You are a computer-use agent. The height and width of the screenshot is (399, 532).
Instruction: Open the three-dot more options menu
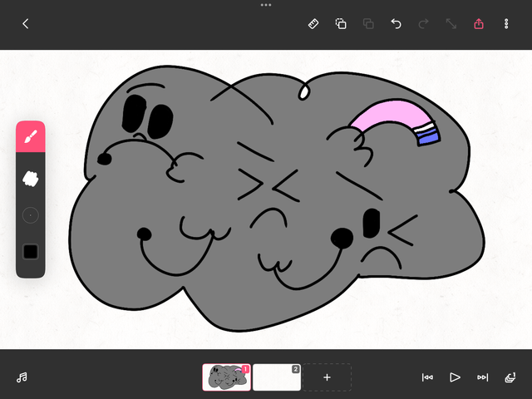[x=506, y=24]
